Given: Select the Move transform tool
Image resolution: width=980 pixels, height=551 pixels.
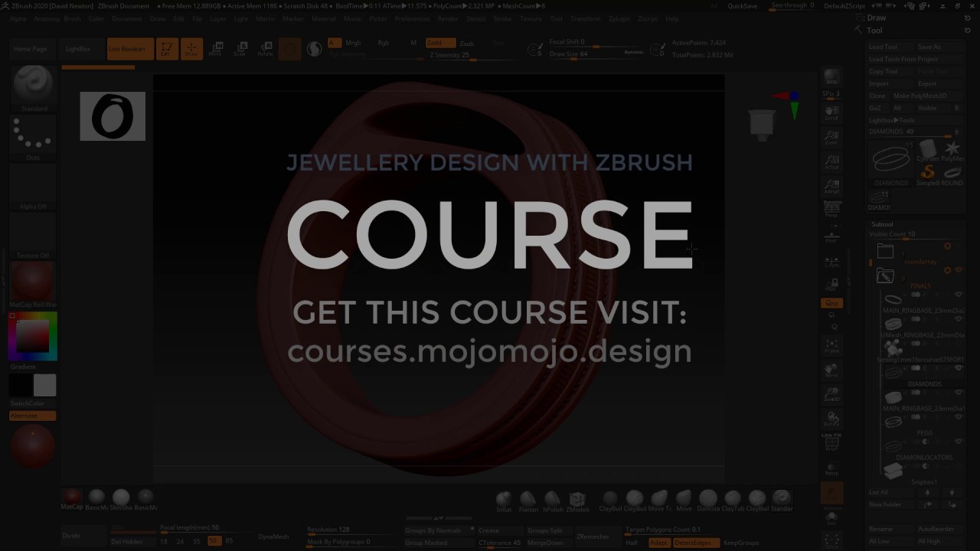Looking at the screenshot, I should pyautogui.click(x=216, y=49).
